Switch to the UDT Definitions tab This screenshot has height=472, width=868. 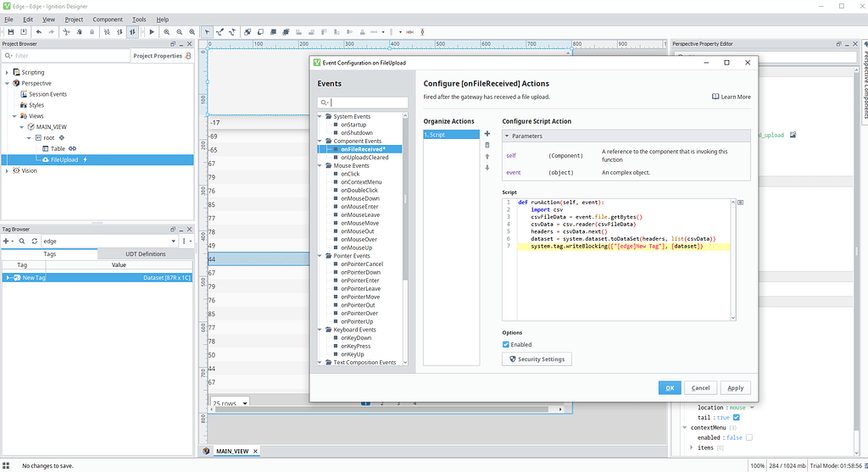pyautogui.click(x=146, y=253)
